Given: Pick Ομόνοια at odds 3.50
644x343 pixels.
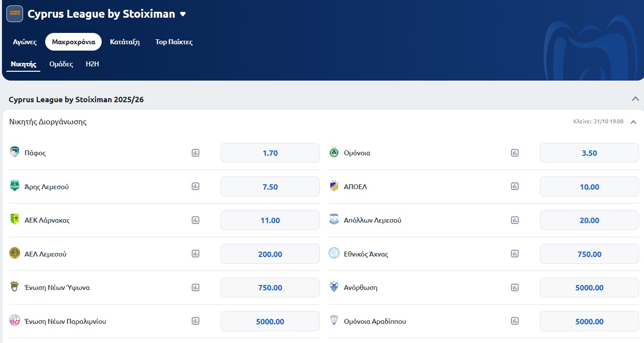Looking at the screenshot, I should 589,153.
